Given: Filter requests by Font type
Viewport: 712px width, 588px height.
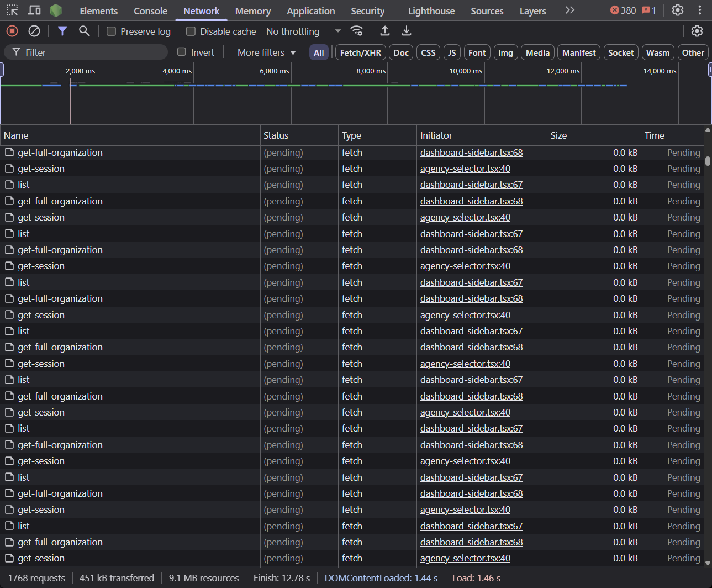Looking at the screenshot, I should point(477,53).
